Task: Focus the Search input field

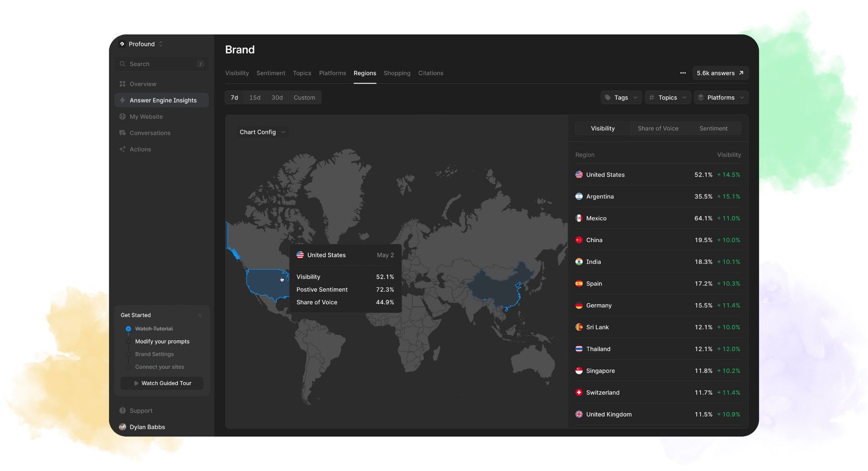Action: (x=161, y=64)
